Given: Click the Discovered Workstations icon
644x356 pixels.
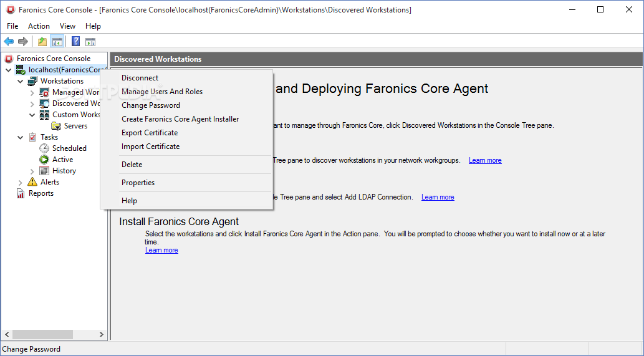Looking at the screenshot, I should pos(44,103).
